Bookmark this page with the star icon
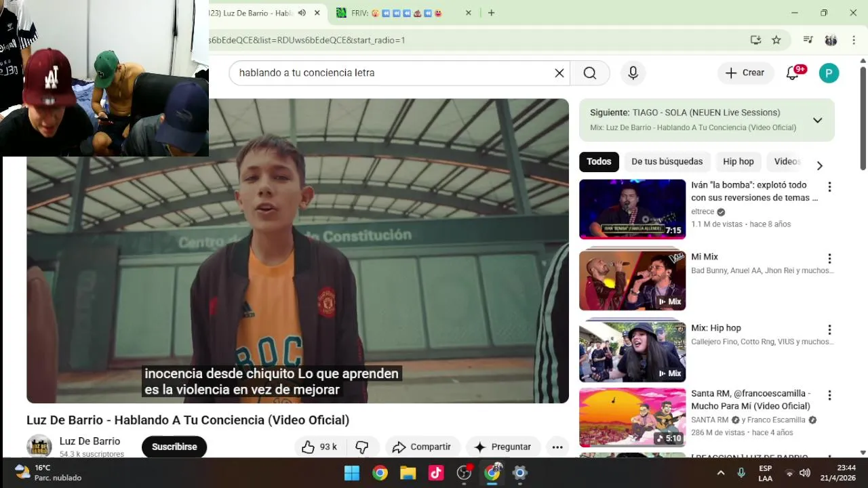 pyautogui.click(x=776, y=40)
